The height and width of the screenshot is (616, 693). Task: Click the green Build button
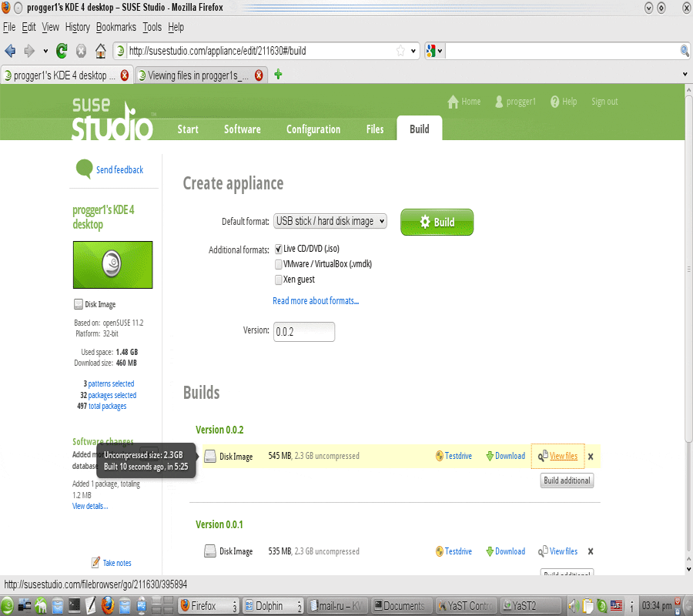pos(437,222)
